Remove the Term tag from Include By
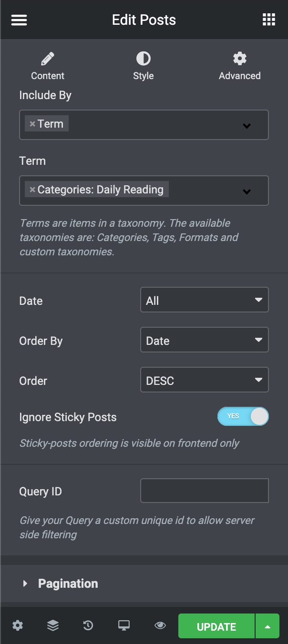Image resolution: width=288 pixels, height=644 pixels. click(32, 124)
